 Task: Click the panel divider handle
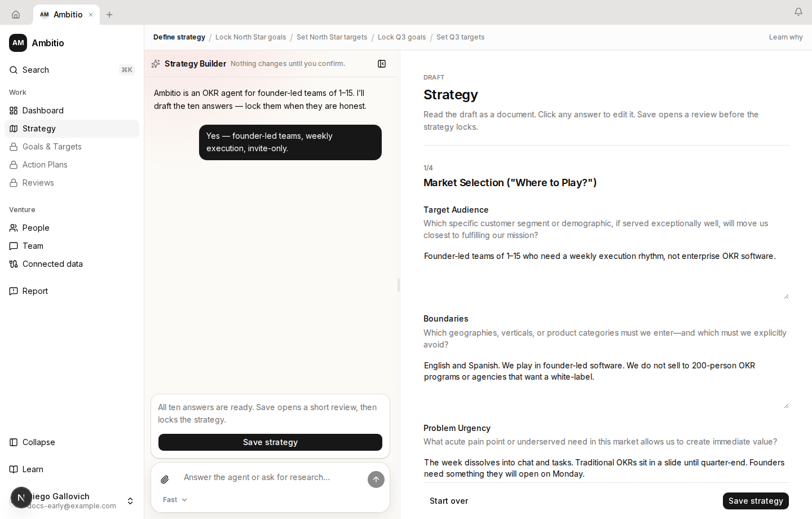[x=399, y=285]
